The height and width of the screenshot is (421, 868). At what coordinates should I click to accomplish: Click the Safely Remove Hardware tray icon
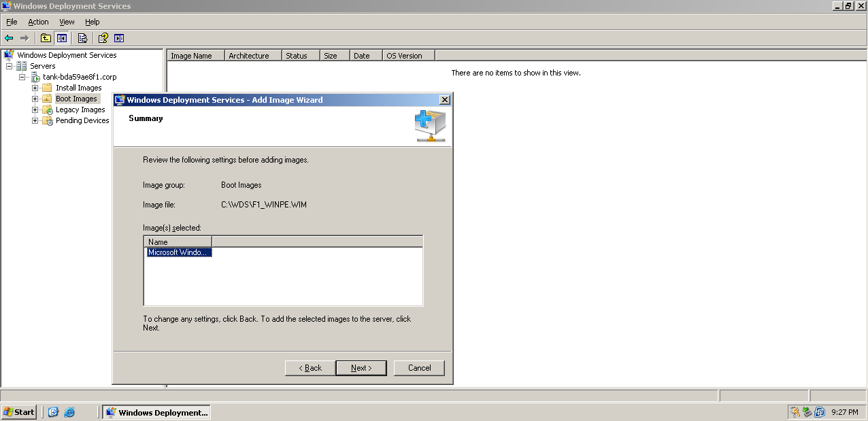click(807, 412)
